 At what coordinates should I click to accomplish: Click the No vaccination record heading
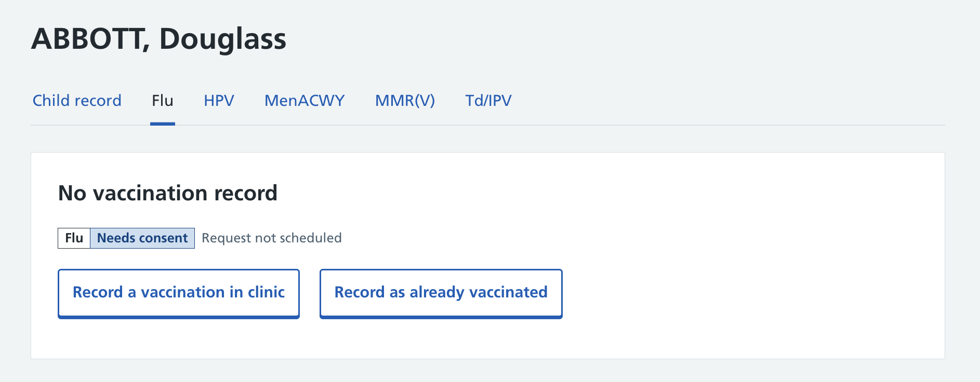pos(167,193)
